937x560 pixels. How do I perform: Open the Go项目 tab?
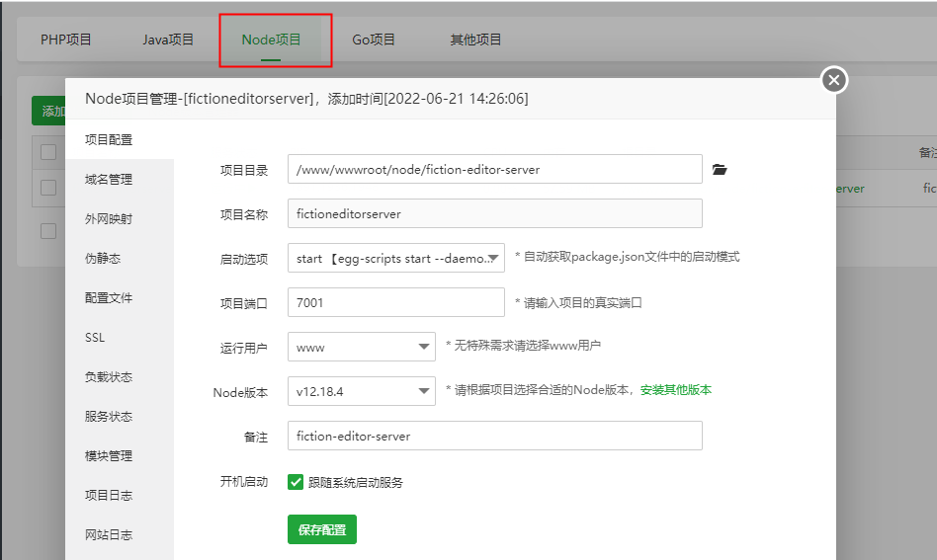click(x=374, y=40)
